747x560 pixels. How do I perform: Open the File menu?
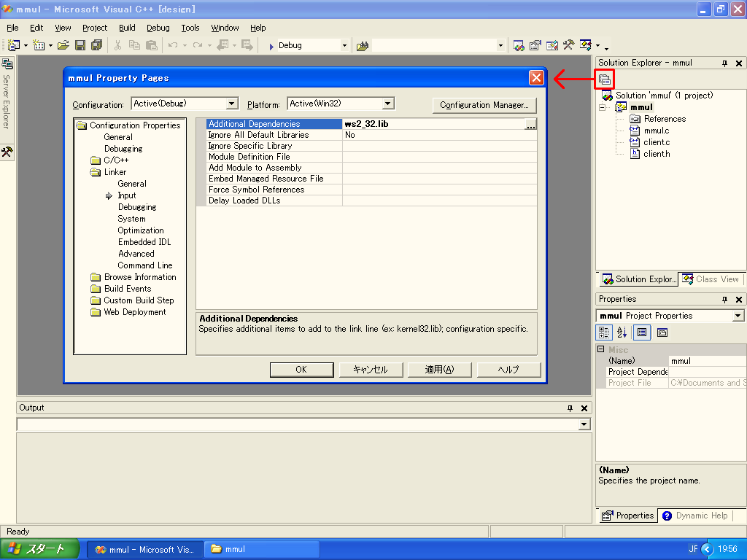click(x=12, y=28)
